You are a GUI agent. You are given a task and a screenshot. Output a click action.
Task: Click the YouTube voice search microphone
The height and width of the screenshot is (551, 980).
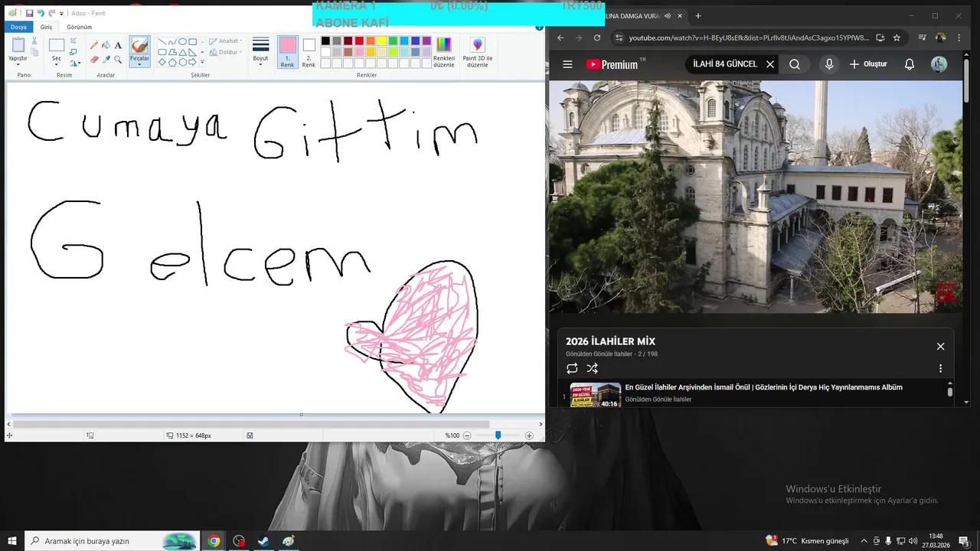click(x=828, y=64)
